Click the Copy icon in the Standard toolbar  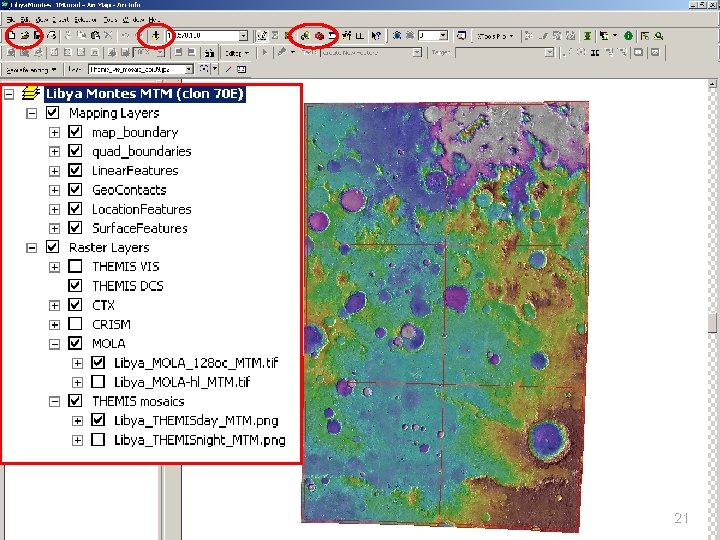pyautogui.click(x=82, y=35)
